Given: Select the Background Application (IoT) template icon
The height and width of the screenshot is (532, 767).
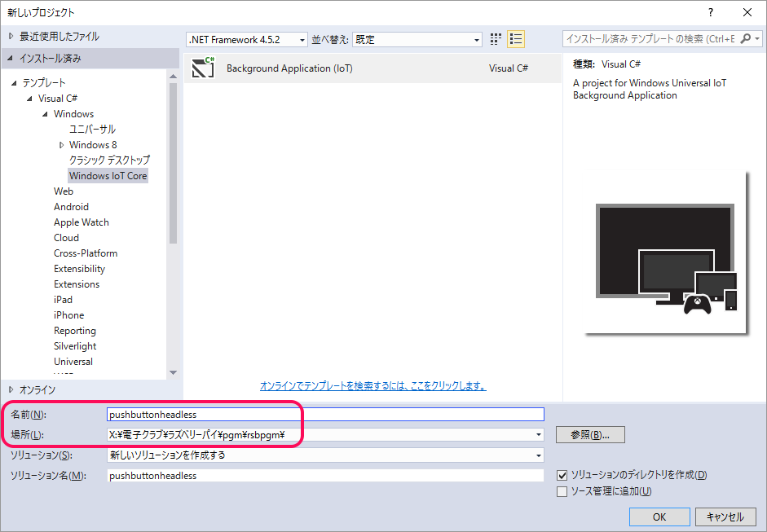Looking at the screenshot, I should pos(203,68).
